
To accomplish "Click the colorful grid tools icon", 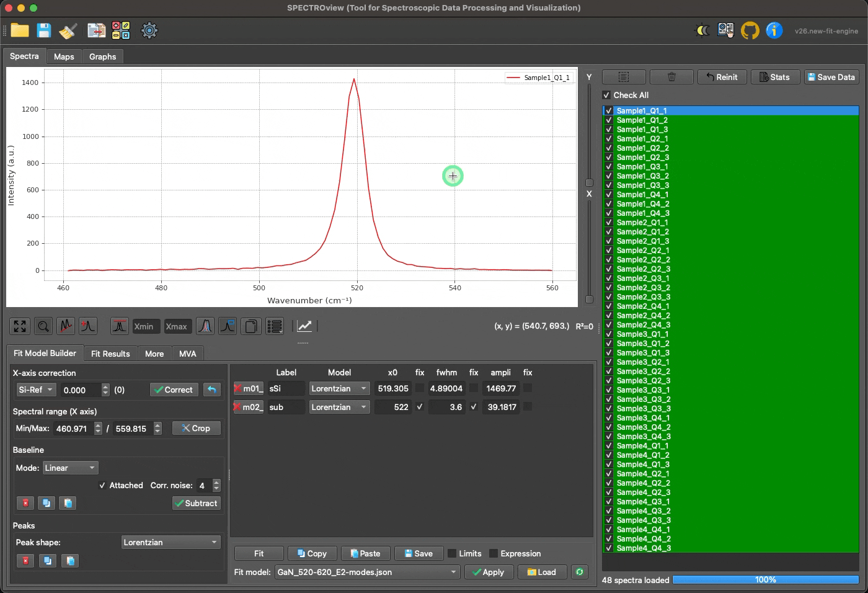I will 121,30.
